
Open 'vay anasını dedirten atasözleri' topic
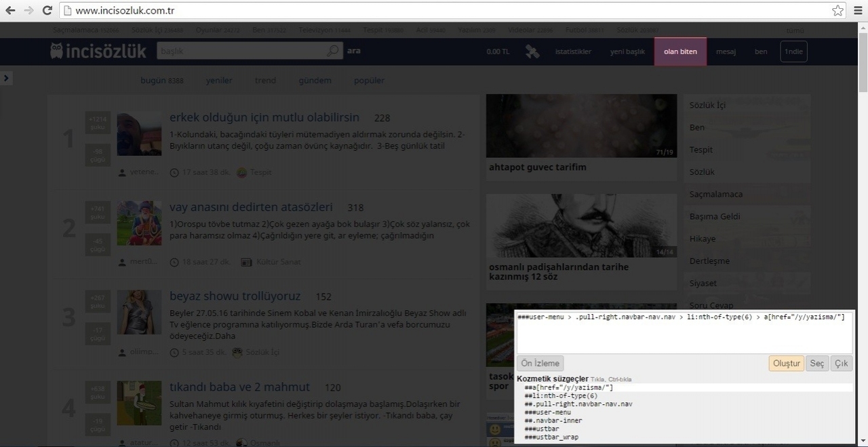pyautogui.click(x=251, y=207)
